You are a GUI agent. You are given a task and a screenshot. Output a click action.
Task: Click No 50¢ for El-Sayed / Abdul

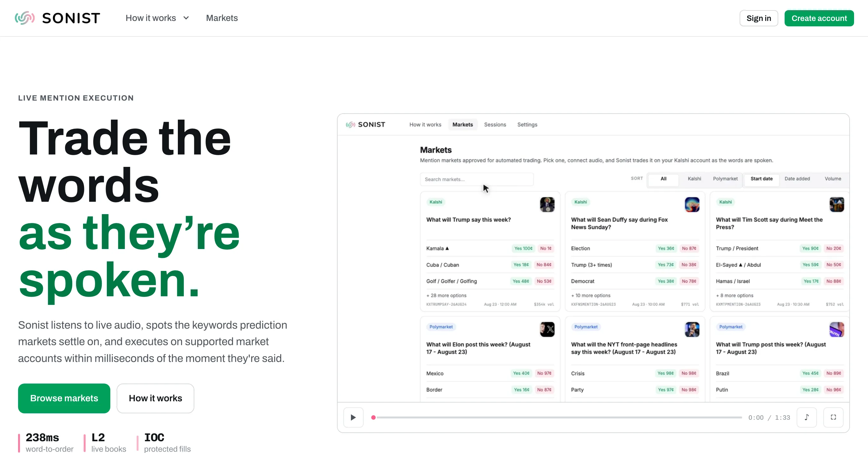[x=834, y=265]
